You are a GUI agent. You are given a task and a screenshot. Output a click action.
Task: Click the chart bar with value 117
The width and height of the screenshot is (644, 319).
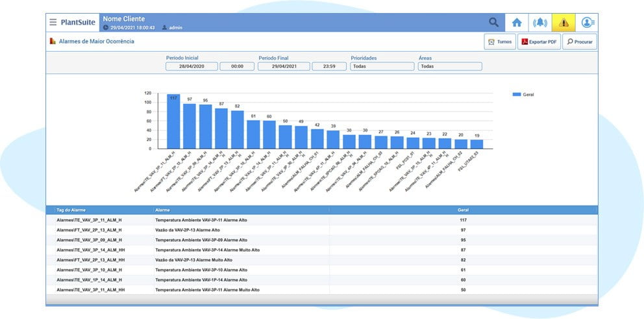(x=173, y=121)
